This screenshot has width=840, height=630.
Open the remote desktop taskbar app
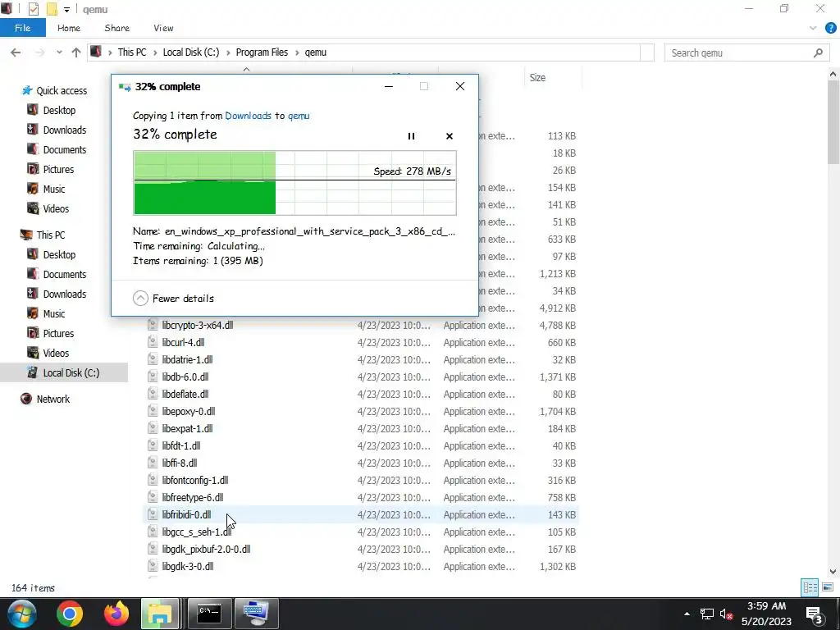click(256, 614)
